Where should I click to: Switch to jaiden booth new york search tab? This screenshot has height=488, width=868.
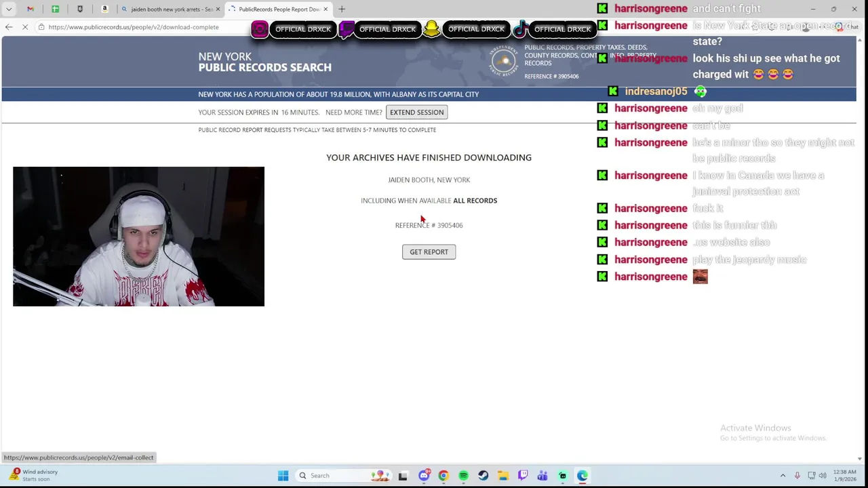tap(170, 9)
